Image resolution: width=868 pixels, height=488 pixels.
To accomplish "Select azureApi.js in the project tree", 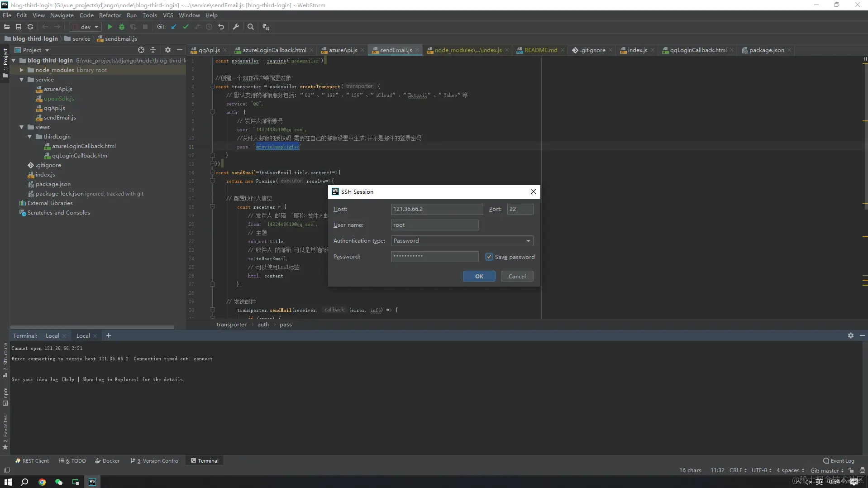I will [x=58, y=89].
